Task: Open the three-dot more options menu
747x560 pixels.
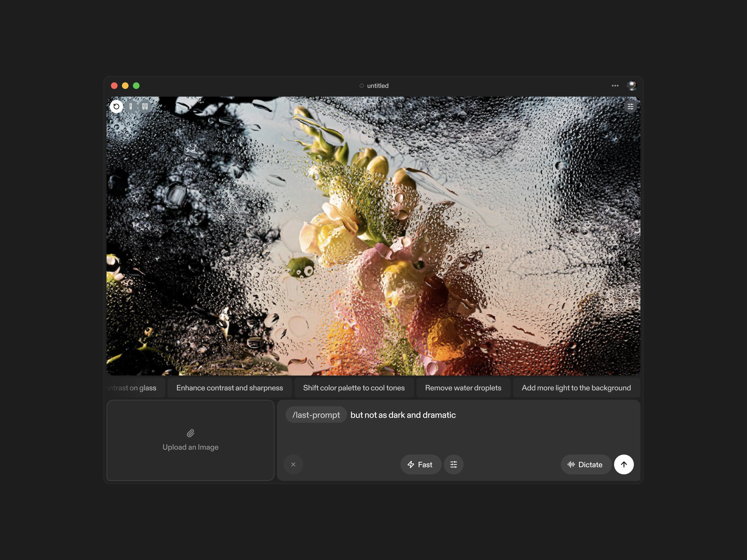Action: point(615,86)
